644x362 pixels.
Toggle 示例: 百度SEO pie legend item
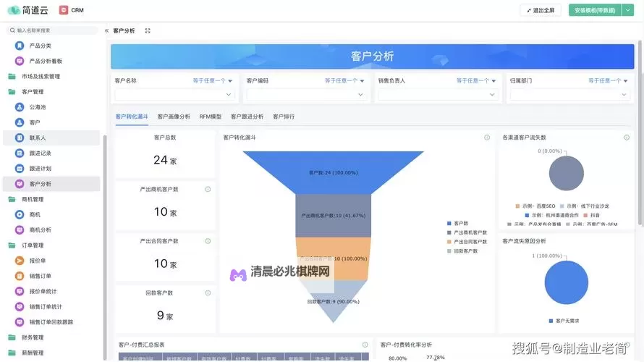(x=535, y=206)
